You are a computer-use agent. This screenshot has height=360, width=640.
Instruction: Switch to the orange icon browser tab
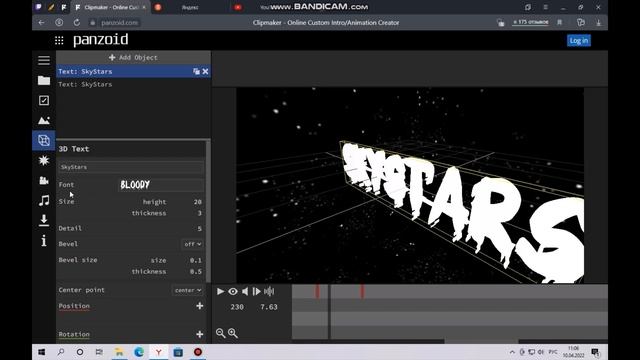158,7
